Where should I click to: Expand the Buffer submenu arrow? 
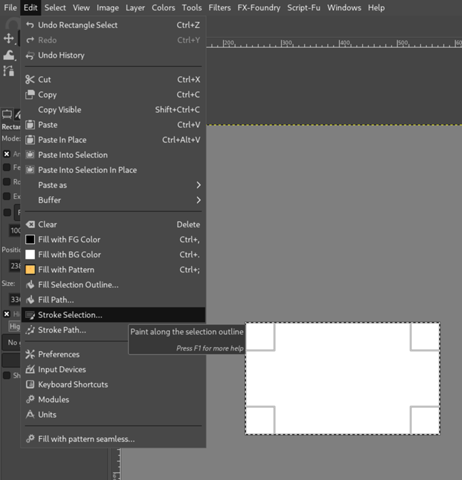click(x=198, y=200)
